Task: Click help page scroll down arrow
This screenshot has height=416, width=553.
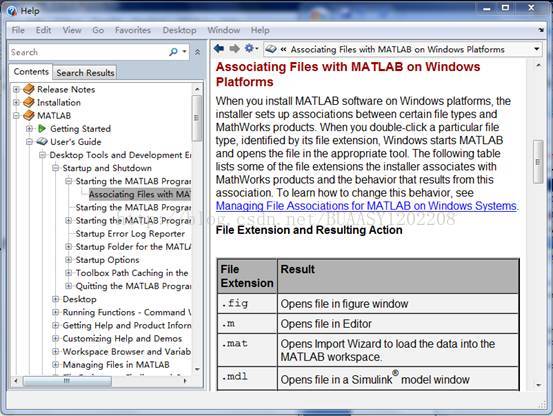Action: click(539, 385)
